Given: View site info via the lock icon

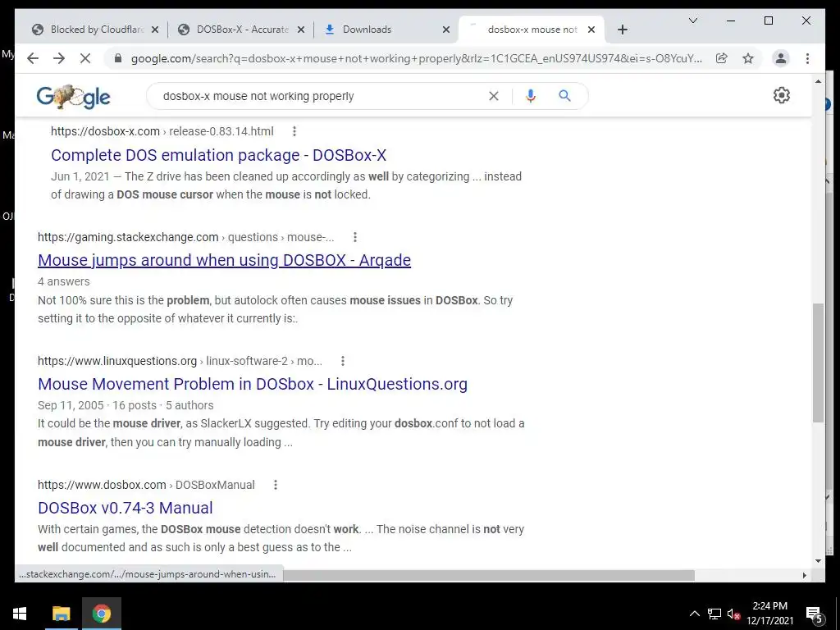Looking at the screenshot, I should click(118, 58).
